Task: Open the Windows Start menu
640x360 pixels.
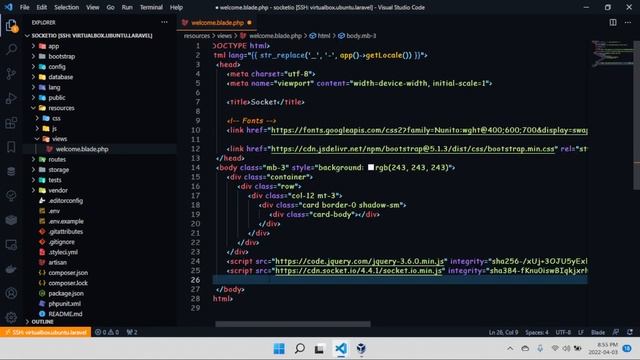Action: 279,349
